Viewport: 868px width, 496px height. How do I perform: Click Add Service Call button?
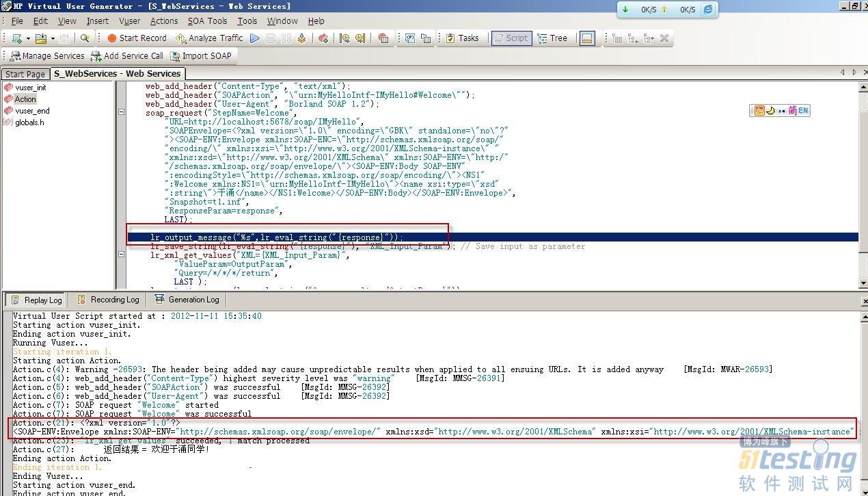click(127, 56)
